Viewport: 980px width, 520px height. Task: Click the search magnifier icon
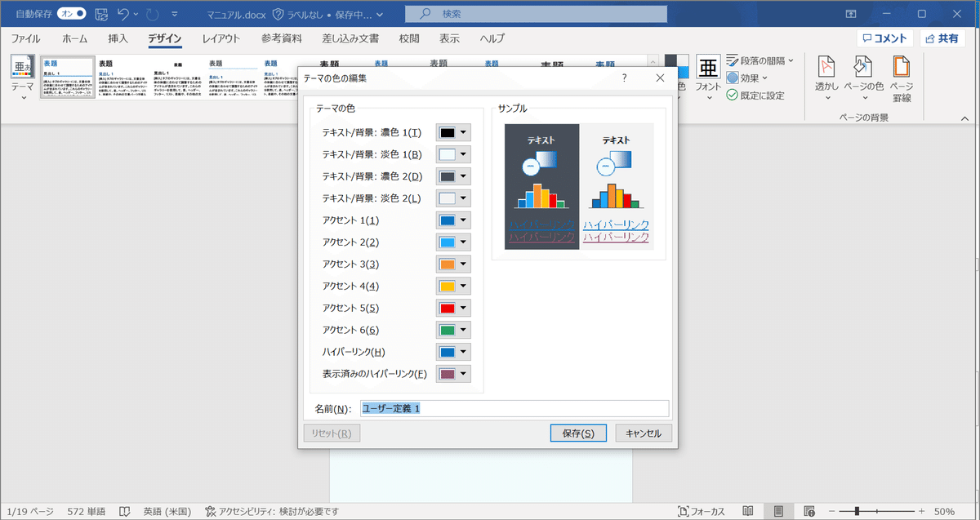[x=424, y=14]
